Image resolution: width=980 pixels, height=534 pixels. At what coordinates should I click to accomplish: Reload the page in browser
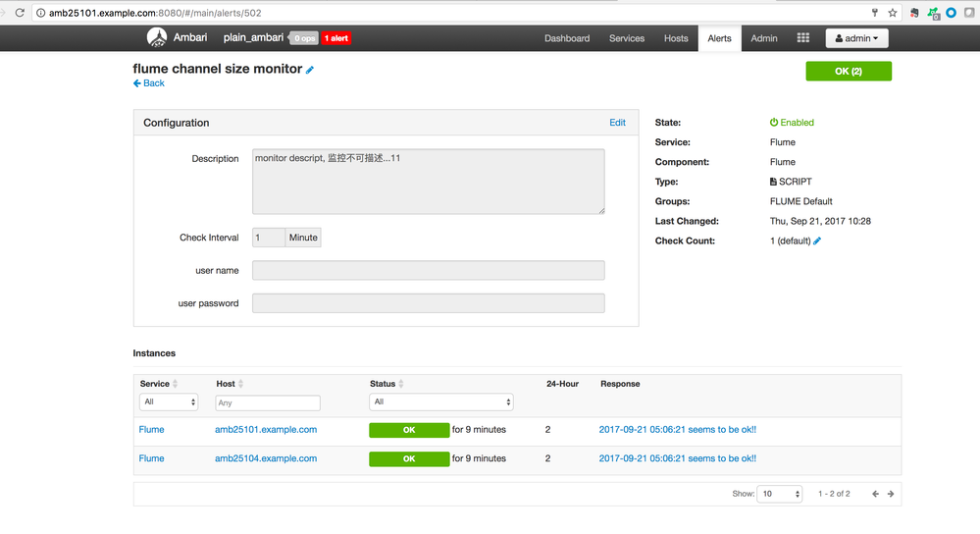tap(20, 13)
